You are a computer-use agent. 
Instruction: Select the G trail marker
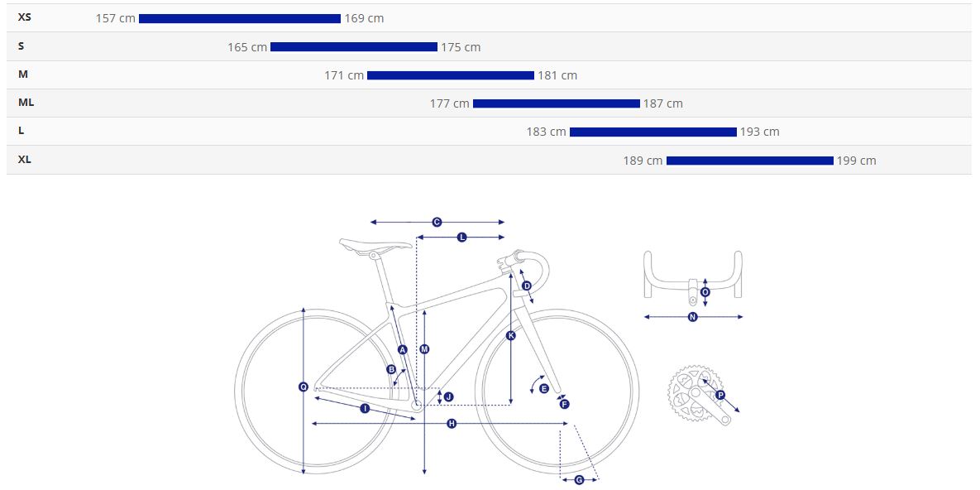[x=579, y=480]
